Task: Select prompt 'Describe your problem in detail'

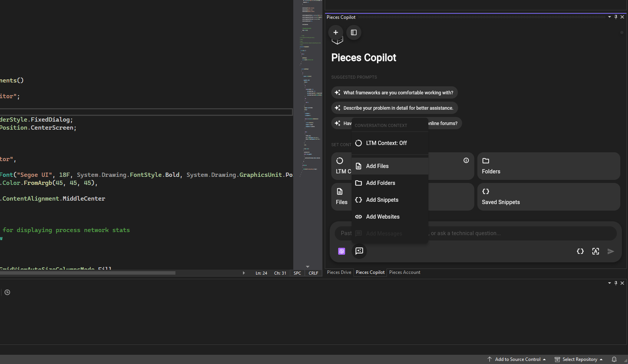Action: [x=394, y=108]
